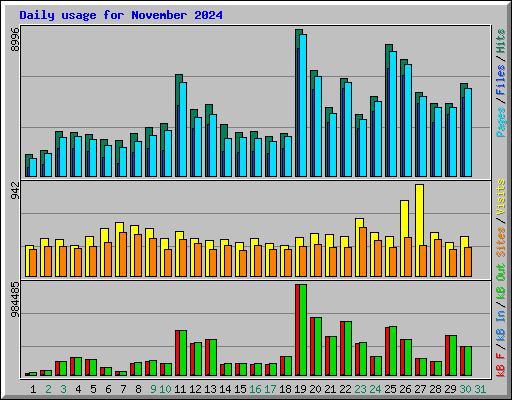Click day 27 on the x-axis
This screenshot has height=400, width=512.
point(420,389)
